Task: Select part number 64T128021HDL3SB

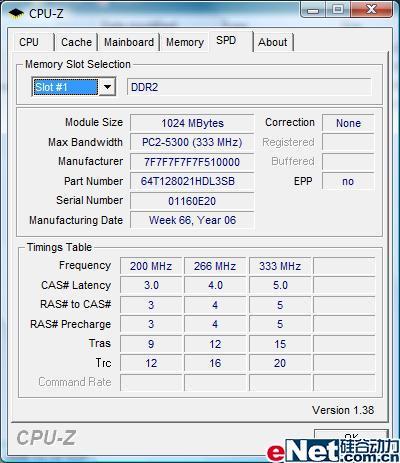Action: click(x=192, y=181)
